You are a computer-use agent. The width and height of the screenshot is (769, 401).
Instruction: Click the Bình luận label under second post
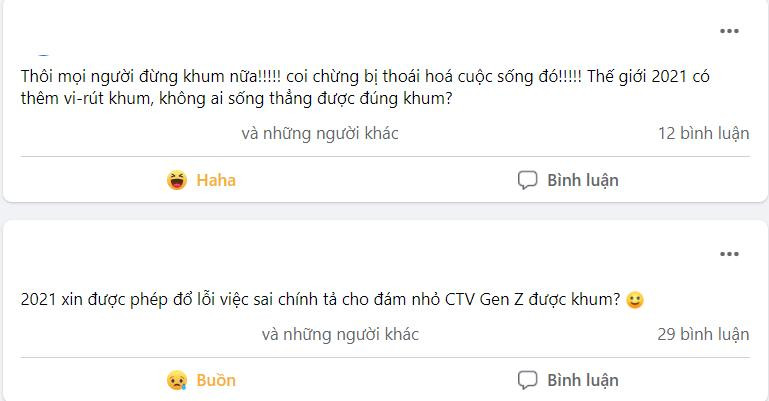[x=583, y=380]
